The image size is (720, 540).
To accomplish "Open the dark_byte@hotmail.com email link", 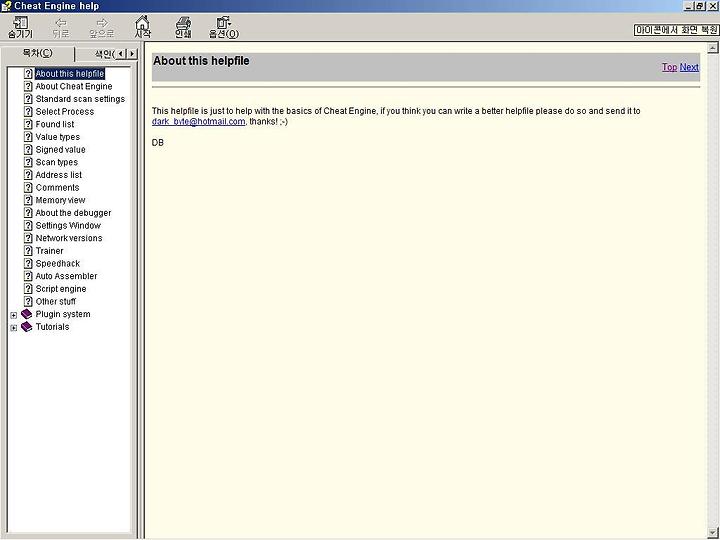I will point(198,122).
